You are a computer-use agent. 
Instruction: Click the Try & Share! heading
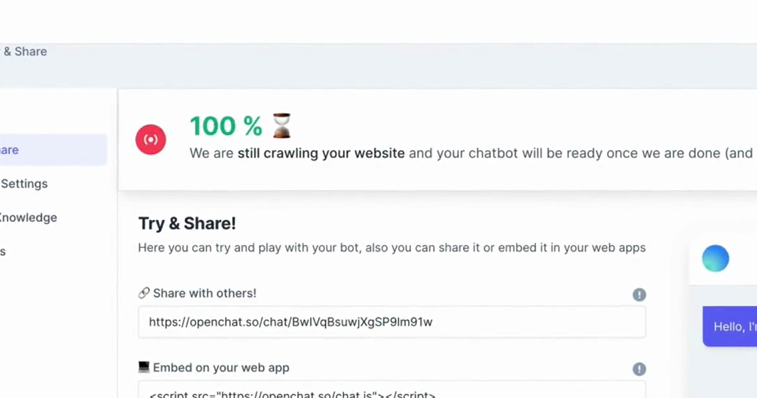tap(187, 223)
